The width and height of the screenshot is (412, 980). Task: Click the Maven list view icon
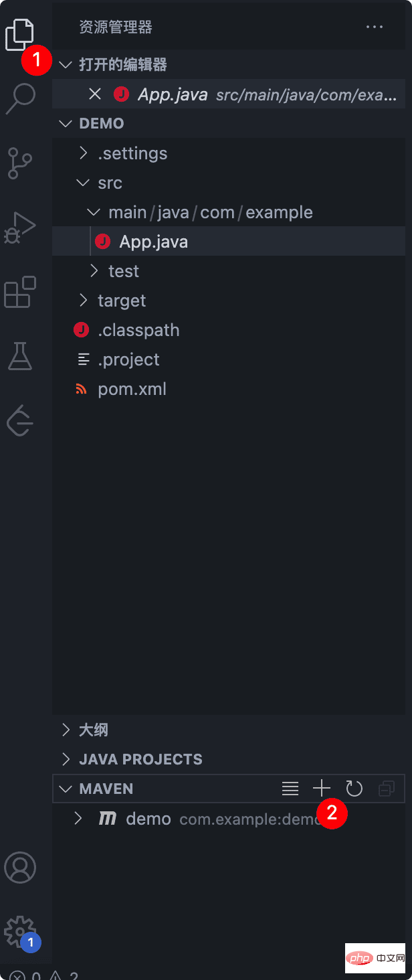click(290, 789)
